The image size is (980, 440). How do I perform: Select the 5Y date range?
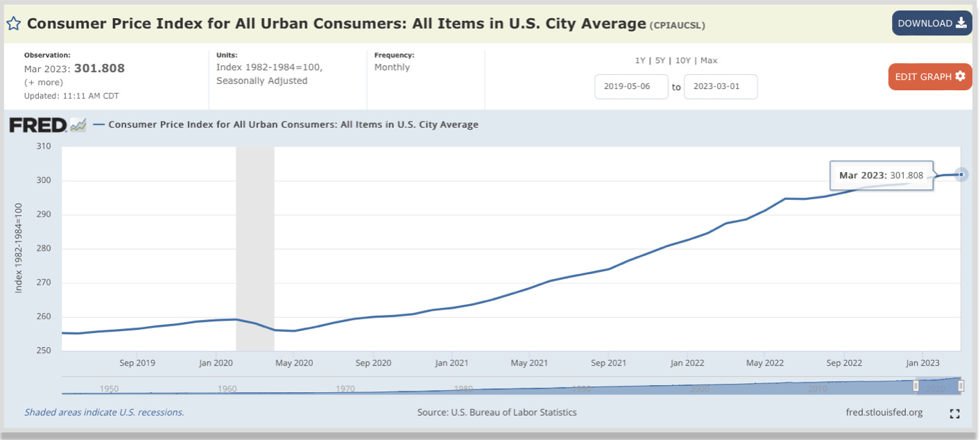click(660, 60)
